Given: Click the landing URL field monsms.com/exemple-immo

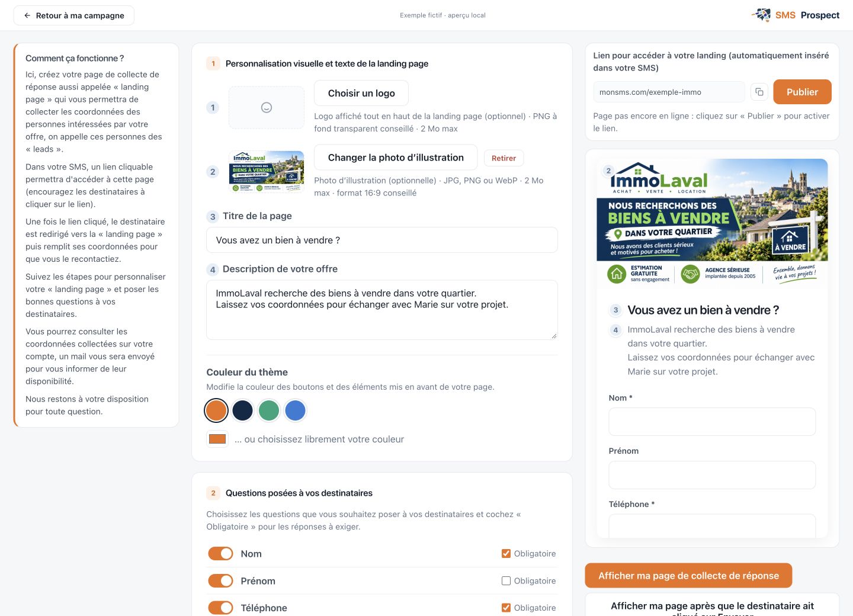Looking at the screenshot, I should (x=669, y=92).
